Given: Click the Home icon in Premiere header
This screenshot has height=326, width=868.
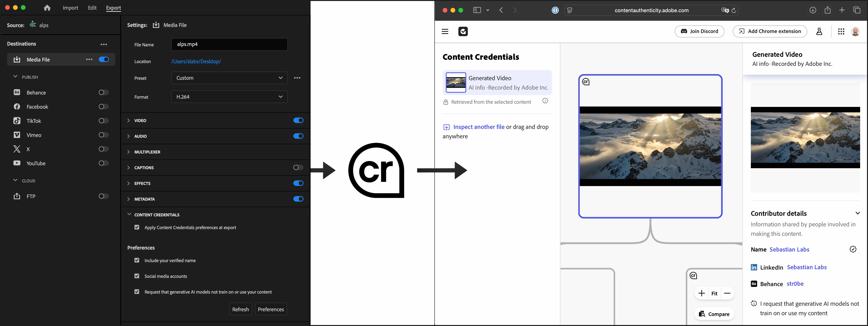Looking at the screenshot, I should coord(47,8).
